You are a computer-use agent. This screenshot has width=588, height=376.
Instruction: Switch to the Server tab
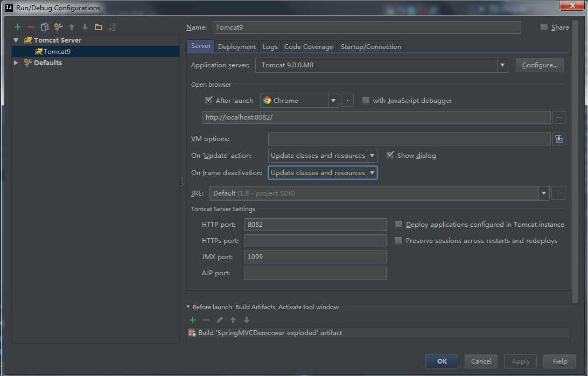(x=201, y=46)
